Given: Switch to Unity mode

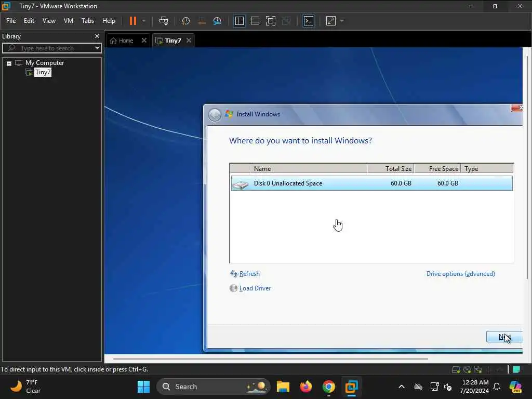Looking at the screenshot, I should (286, 21).
